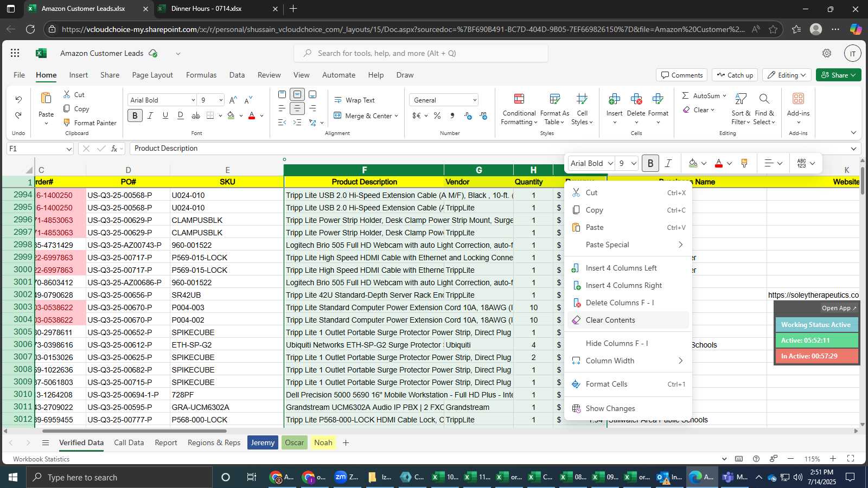
Task: Toggle top vertical alignment
Action: [x=282, y=94]
